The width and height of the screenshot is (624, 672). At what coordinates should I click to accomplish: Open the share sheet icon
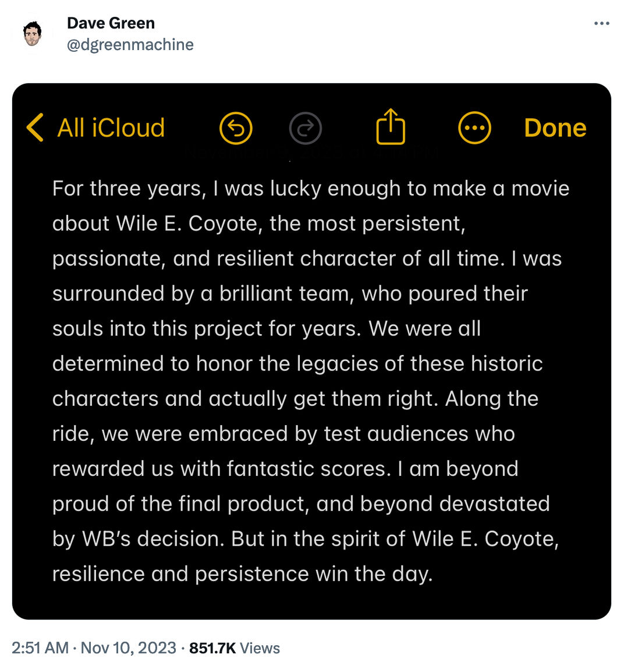391,126
